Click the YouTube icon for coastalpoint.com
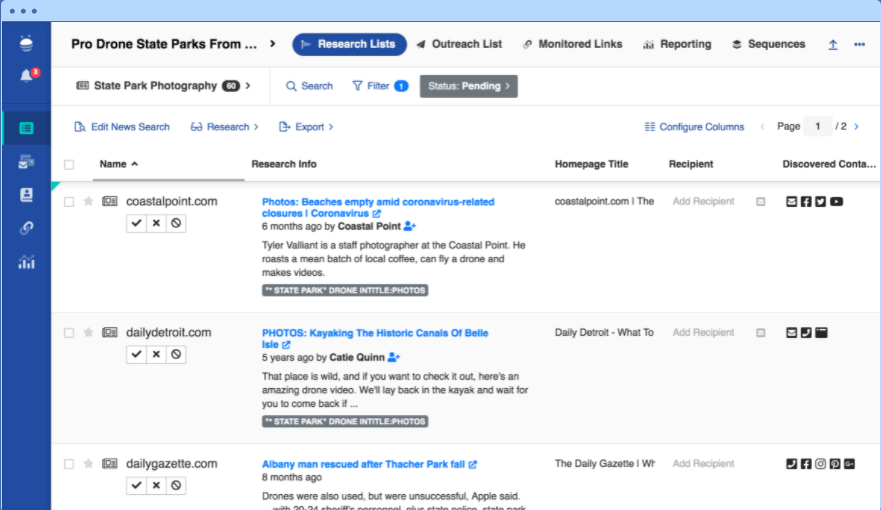 click(836, 202)
